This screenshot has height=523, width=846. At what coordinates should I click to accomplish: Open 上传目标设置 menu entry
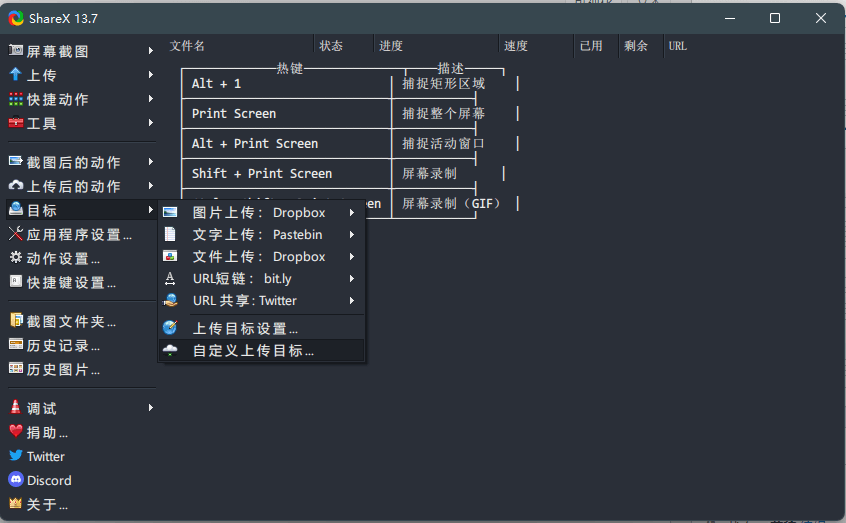pyautogui.click(x=262, y=328)
